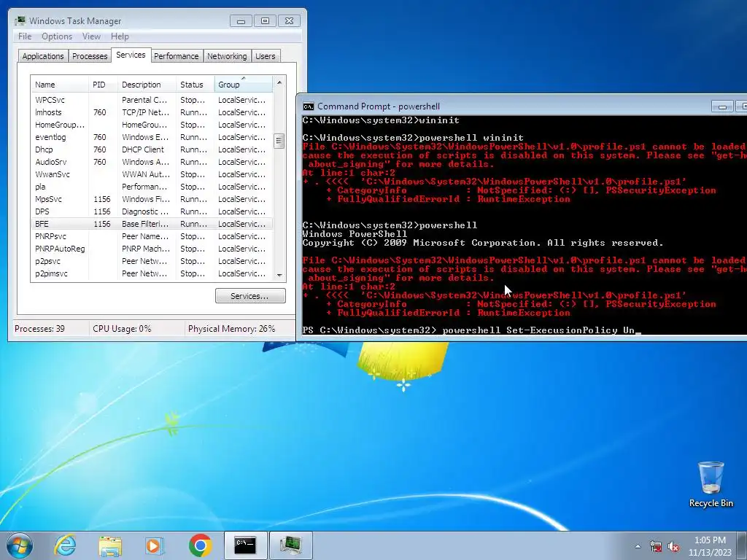Click the muted volume tray icon
The width and height of the screenshot is (747, 560).
(673, 546)
